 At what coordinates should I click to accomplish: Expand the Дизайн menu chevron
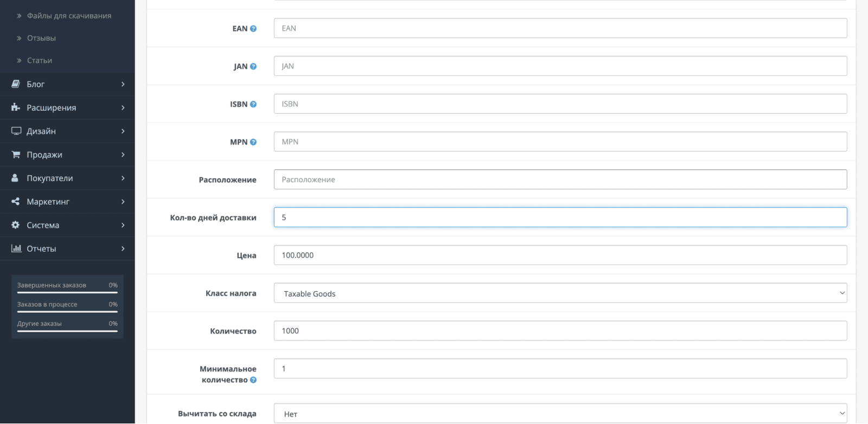point(123,131)
